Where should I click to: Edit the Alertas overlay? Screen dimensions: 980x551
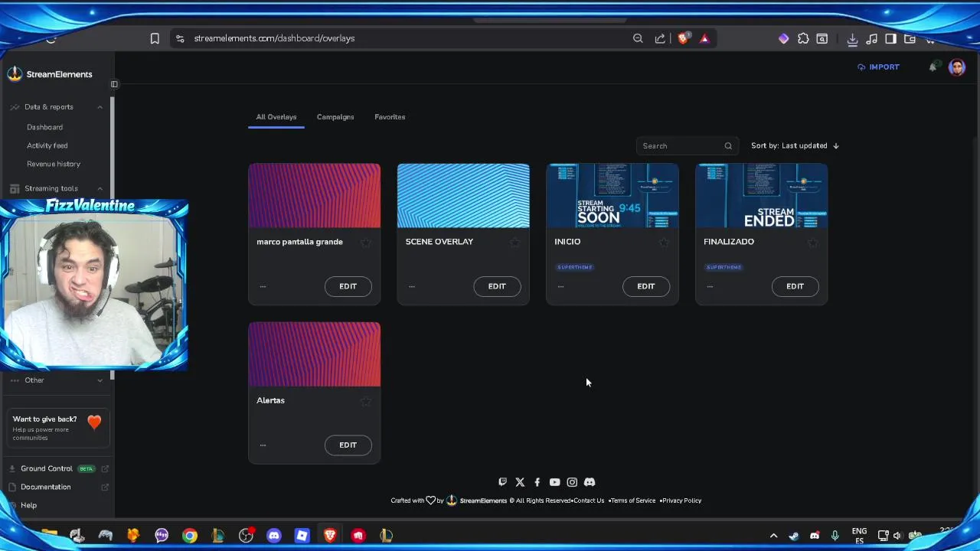(x=348, y=445)
